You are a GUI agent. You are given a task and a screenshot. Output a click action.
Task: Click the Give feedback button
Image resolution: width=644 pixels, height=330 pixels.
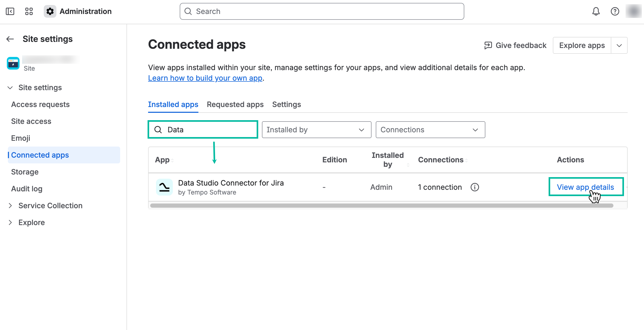point(515,45)
